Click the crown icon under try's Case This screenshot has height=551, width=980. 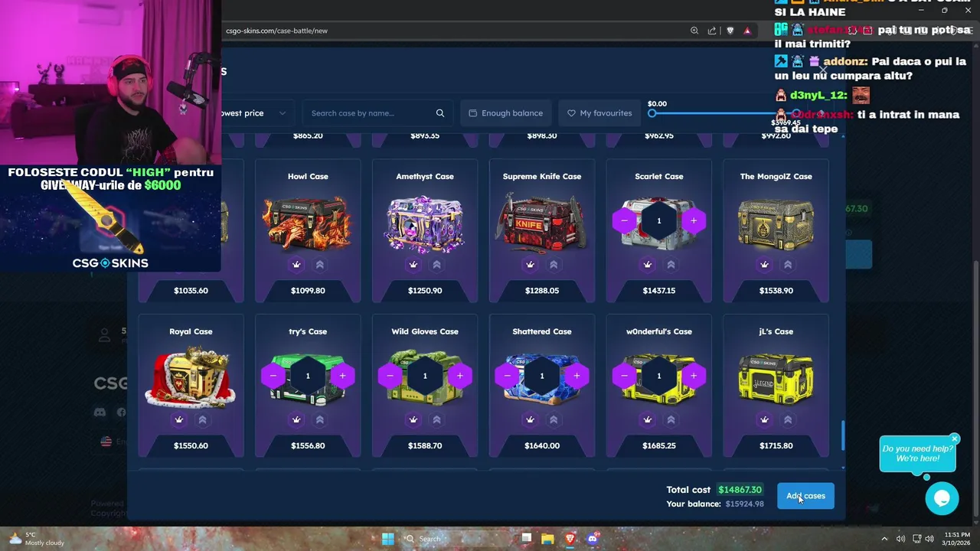pos(296,420)
